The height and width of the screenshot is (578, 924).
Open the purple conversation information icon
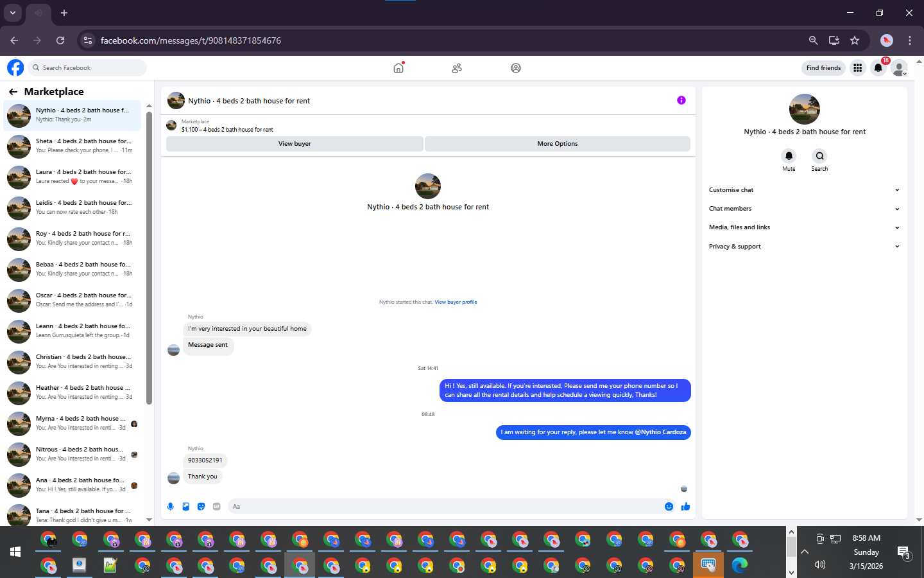[x=681, y=100]
